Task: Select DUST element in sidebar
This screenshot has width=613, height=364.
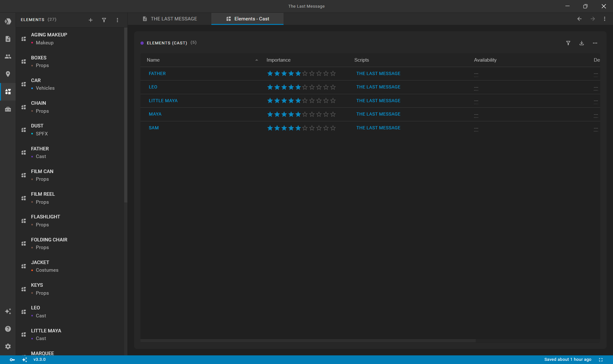Action: click(70, 130)
